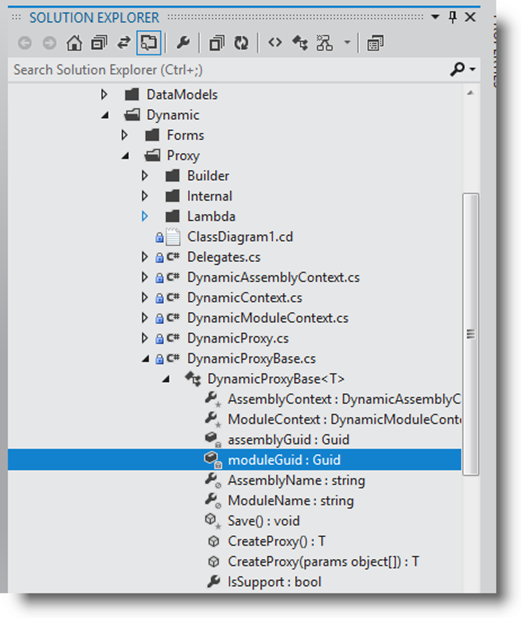521x618 pixels.
Task: Collapse the Dynamic folder
Action: pos(105,115)
